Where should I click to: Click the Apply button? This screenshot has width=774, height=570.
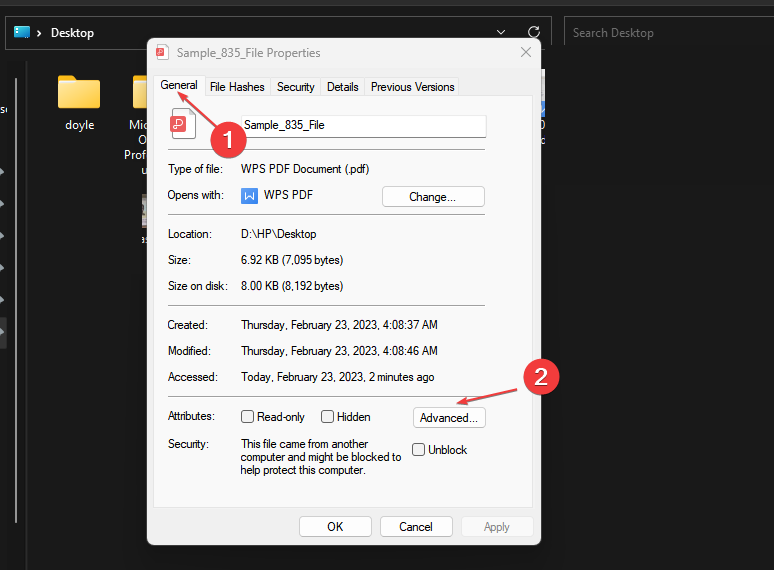[497, 527]
